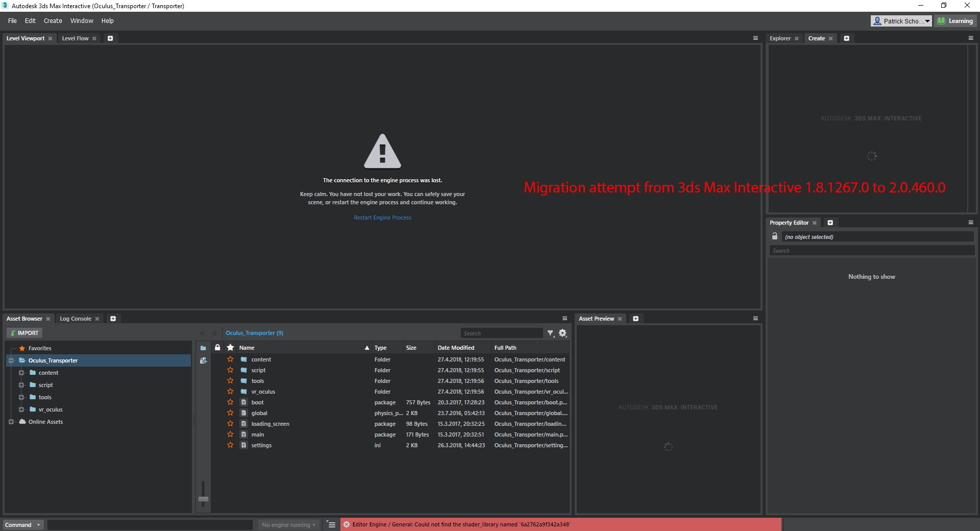The height and width of the screenshot is (531, 980).
Task: Favorite the content folder star
Action: (x=230, y=359)
